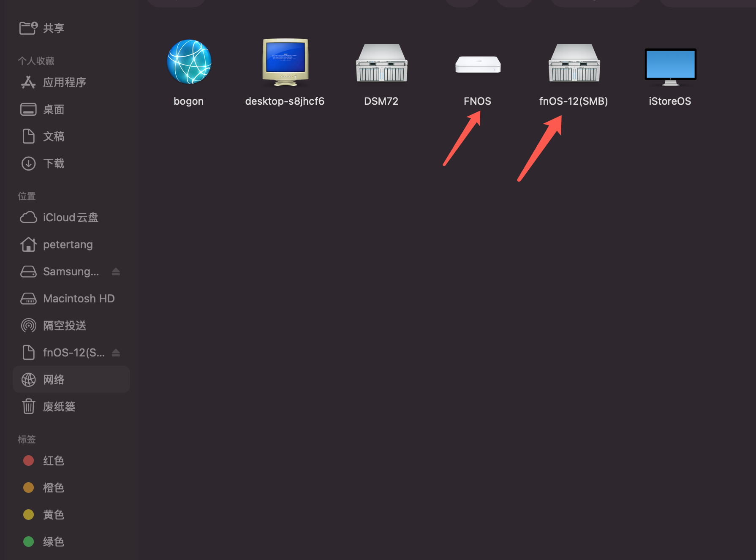Select the iStoreOS name label
The width and height of the screenshot is (756, 560).
[670, 101]
